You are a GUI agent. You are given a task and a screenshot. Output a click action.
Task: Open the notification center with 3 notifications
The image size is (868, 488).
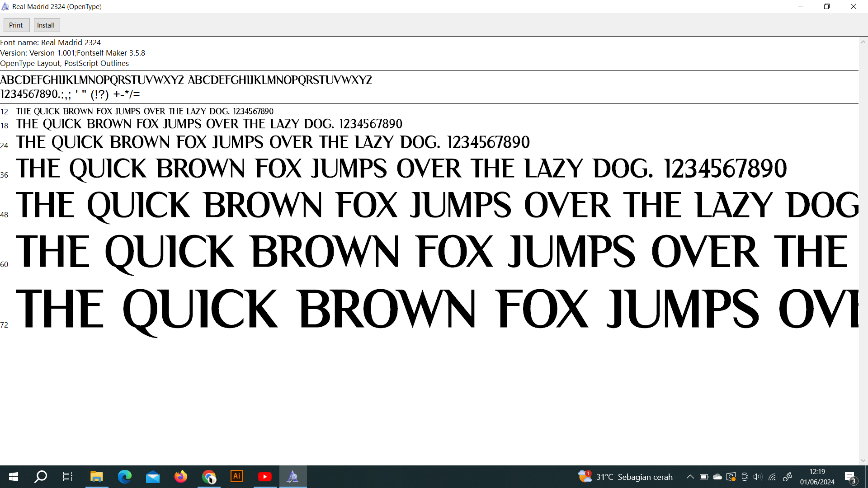pos(850,477)
